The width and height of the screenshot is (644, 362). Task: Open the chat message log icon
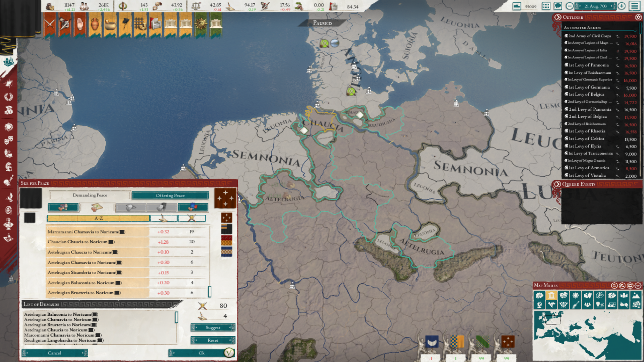(x=557, y=6)
